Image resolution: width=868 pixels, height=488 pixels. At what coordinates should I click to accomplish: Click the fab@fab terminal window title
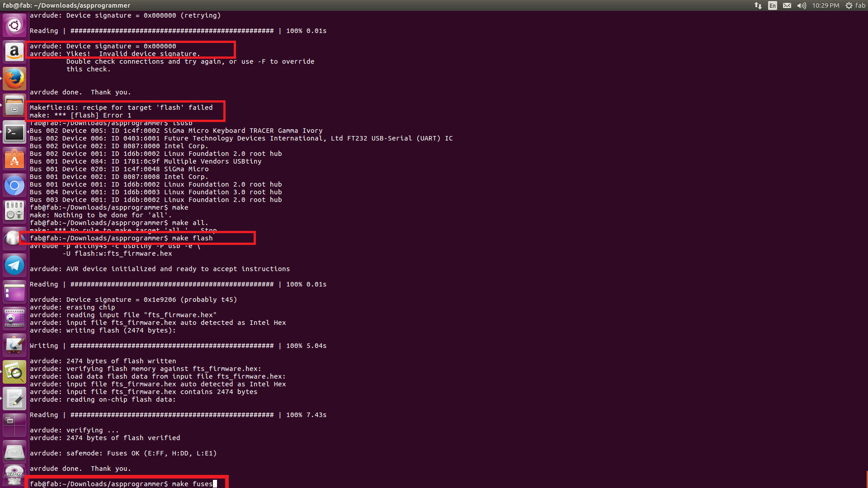coord(66,5)
